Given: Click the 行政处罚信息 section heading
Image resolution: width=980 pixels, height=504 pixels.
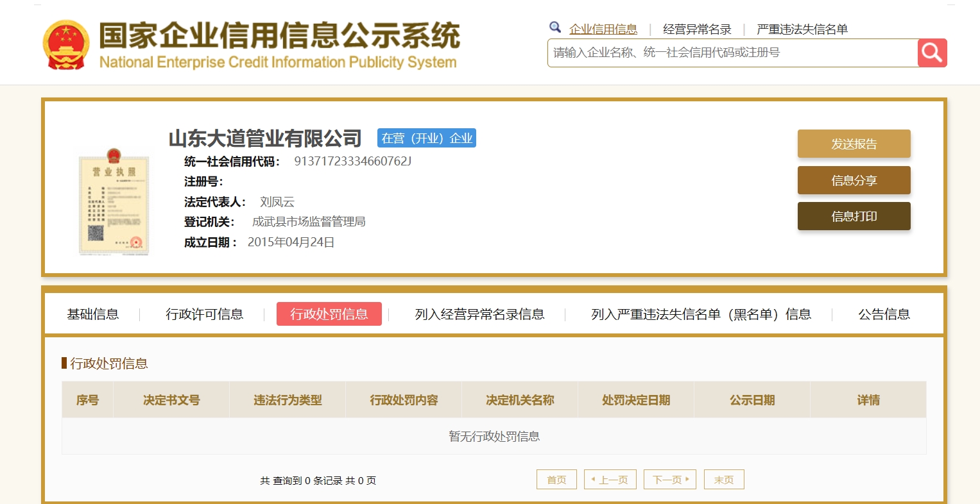Looking at the screenshot, I should [108, 364].
